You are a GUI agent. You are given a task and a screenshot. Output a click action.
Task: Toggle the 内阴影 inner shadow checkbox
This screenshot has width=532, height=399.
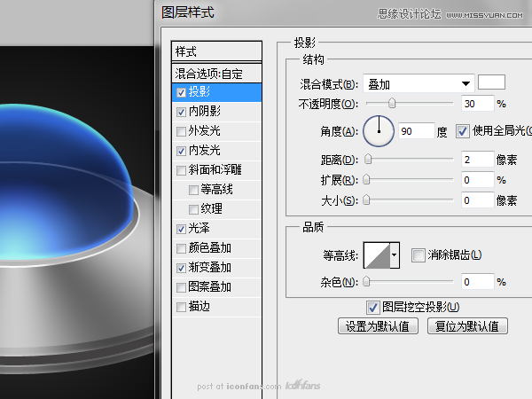pyautogui.click(x=181, y=112)
